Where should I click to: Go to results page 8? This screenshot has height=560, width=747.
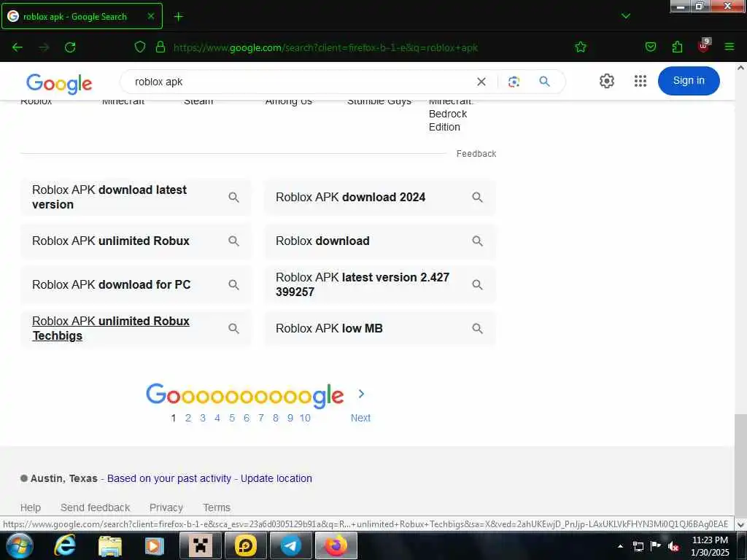tap(275, 418)
